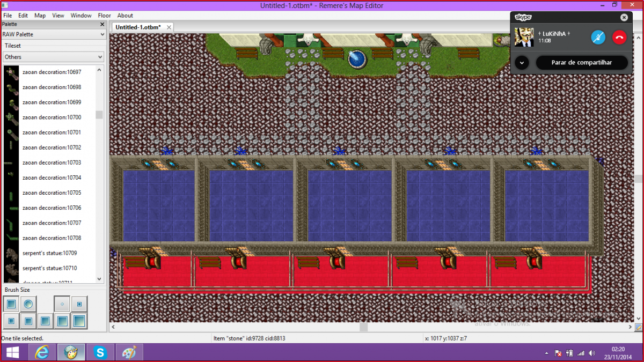Select zaoan decoration:10708 sprite

49,238
